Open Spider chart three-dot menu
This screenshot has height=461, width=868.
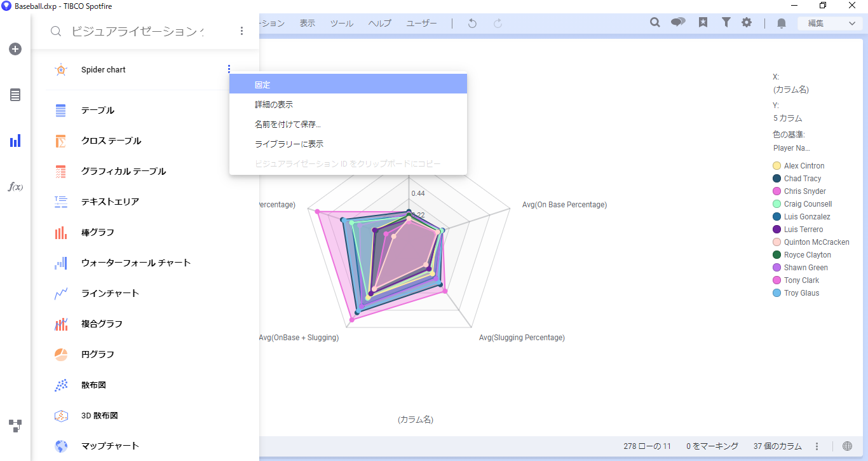point(229,69)
